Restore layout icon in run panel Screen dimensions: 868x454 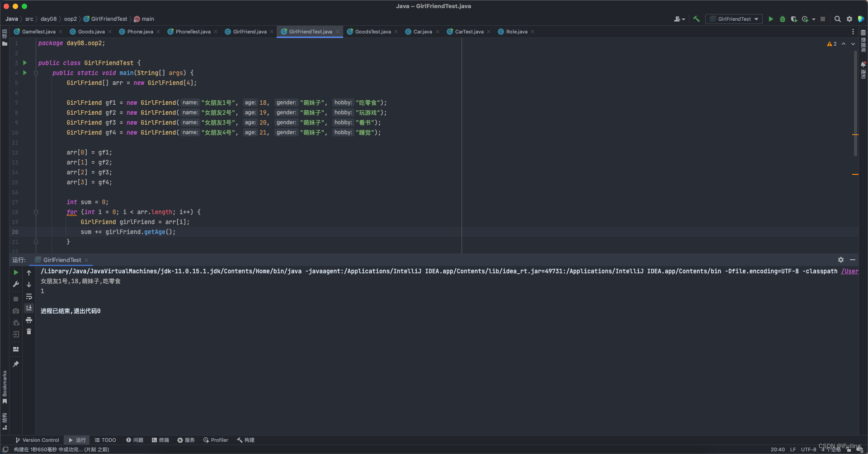pyautogui.click(x=16, y=349)
